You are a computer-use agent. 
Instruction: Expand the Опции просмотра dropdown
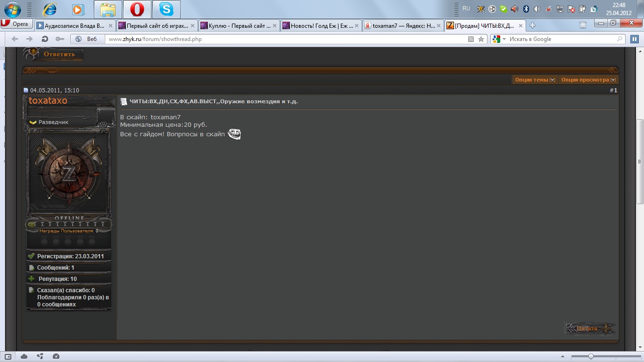coord(588,80)
